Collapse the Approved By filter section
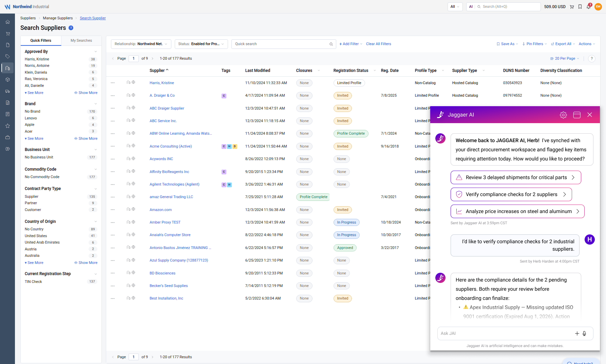Screen dimensions: 606x364 pyautogui.click(x=96, y=52)
